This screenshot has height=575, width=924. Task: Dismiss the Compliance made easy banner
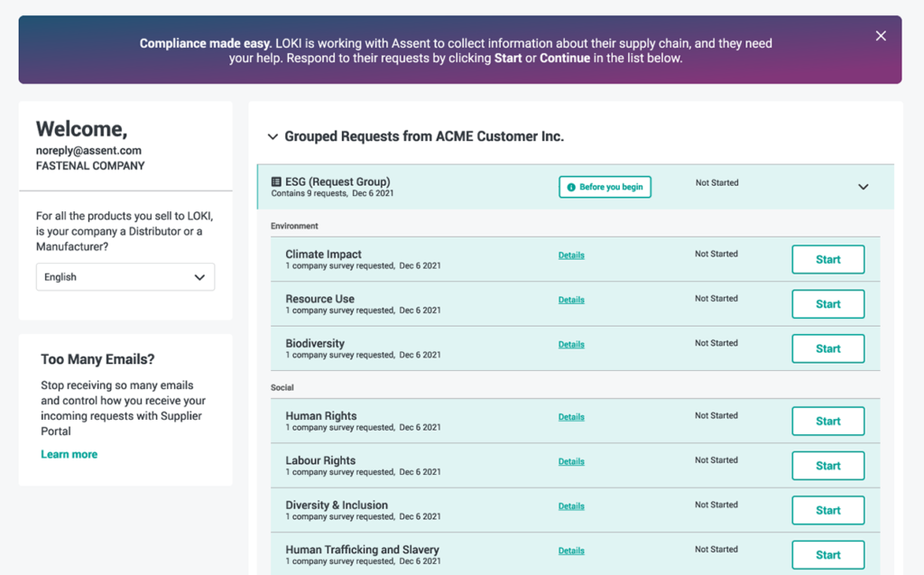coord(881,36)
